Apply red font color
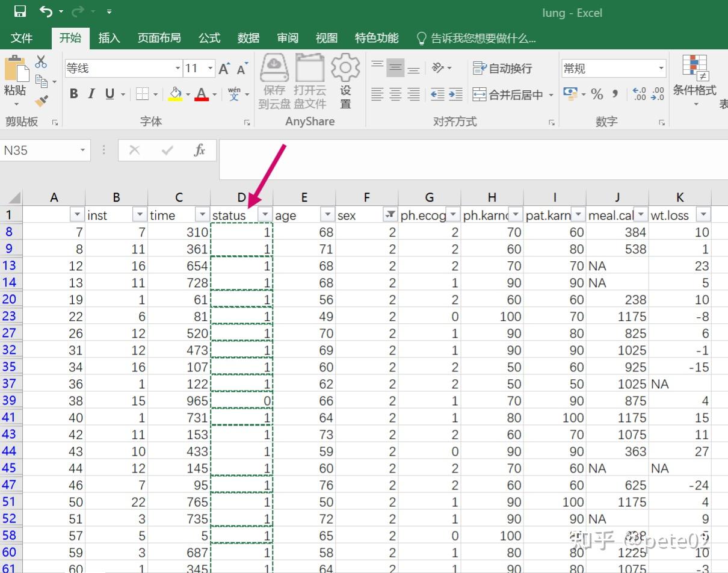 click(x=202, y=94)
